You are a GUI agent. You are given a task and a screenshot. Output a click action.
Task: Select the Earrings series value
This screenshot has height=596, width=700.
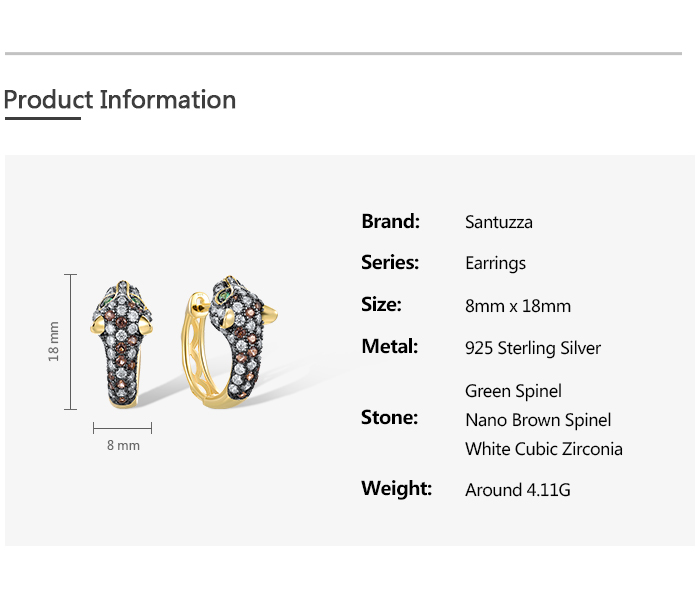click(495, 263)
